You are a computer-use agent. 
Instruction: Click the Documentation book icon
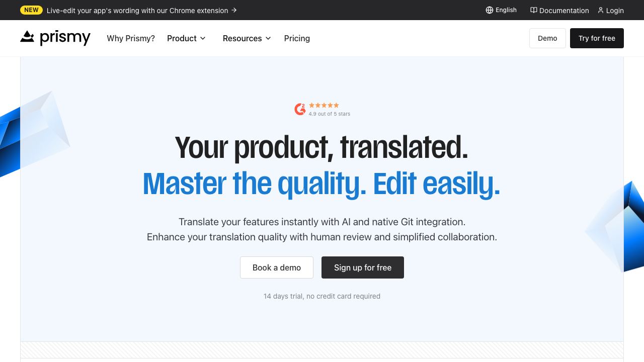[x=534, y=10]
